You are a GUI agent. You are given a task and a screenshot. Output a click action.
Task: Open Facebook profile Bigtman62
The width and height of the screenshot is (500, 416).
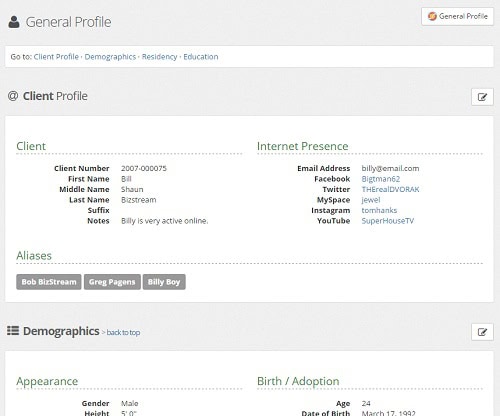tap(381, 179)
